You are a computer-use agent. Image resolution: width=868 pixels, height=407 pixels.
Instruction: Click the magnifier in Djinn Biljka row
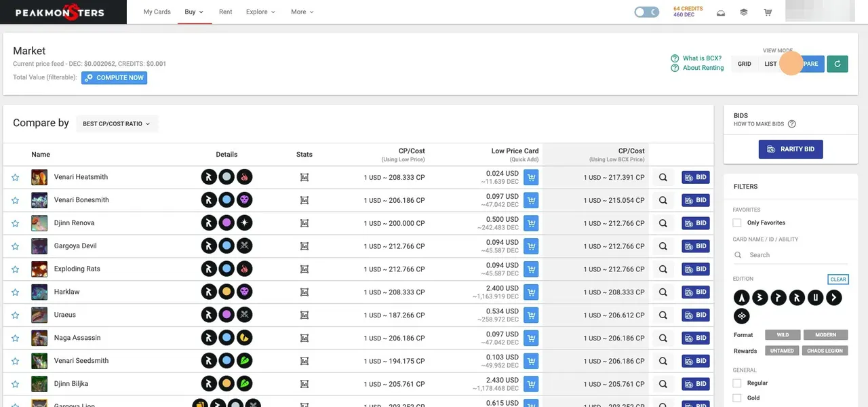pyautogui.click(x=663, y=384)
